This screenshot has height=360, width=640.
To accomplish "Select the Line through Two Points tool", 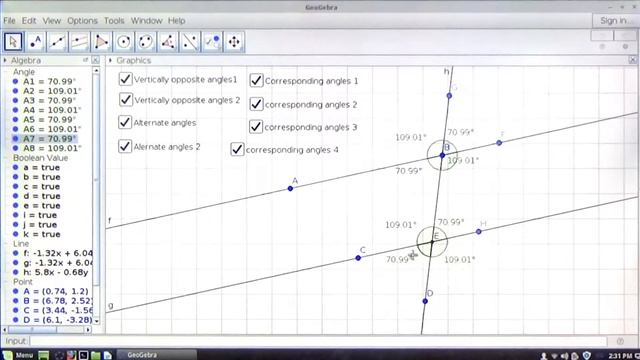I will coord(58,42).
